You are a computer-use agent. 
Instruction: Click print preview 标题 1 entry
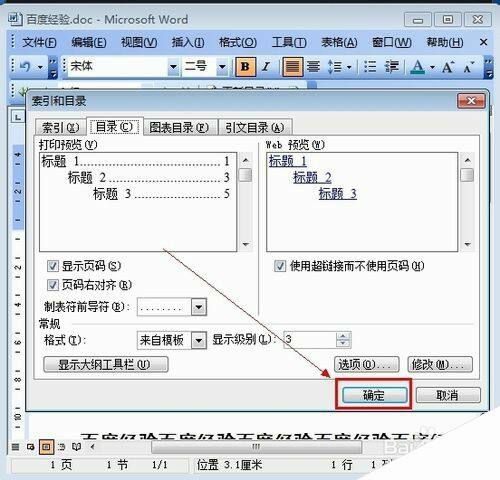click(x=135, y=161)
